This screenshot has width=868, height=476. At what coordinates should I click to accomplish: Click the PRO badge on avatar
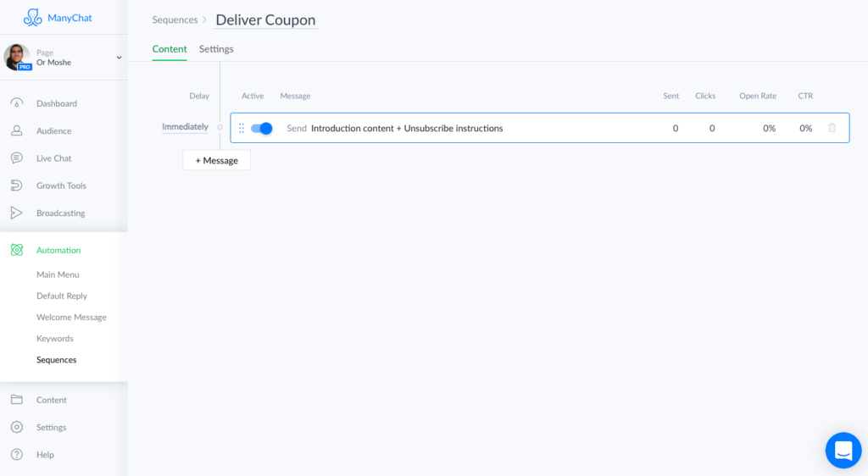coord(25,67)
